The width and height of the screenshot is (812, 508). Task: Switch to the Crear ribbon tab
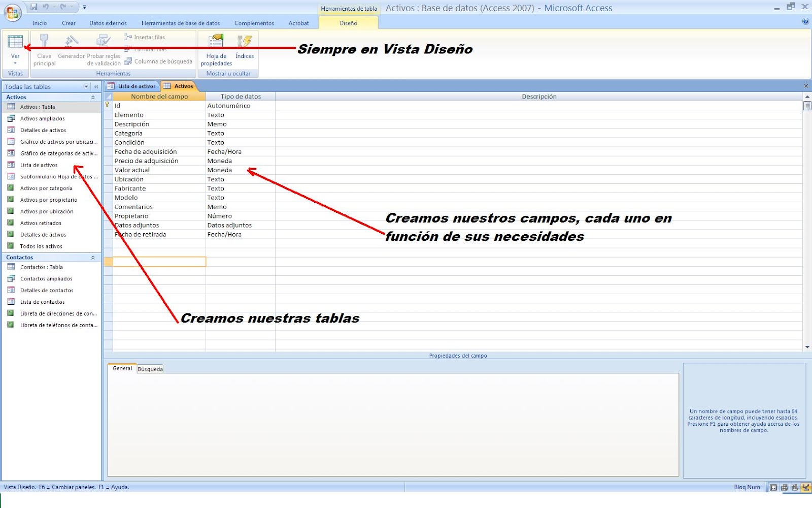coord(69,23)
